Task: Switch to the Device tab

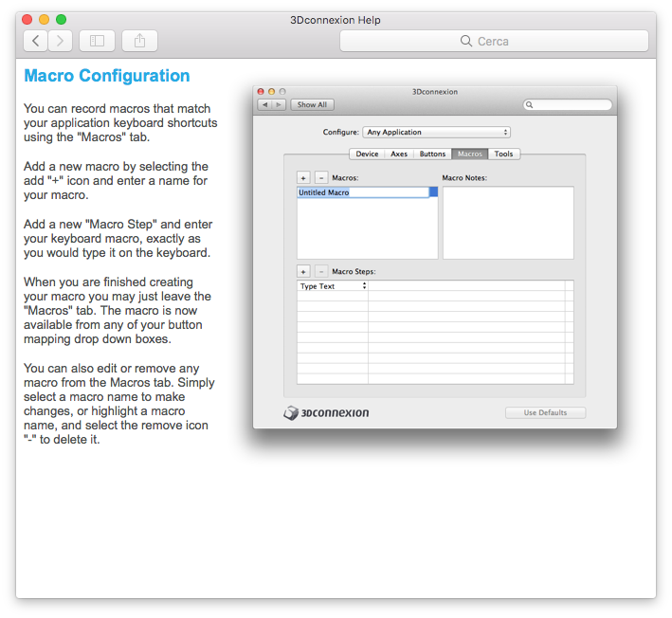Action: pos(367,154)
